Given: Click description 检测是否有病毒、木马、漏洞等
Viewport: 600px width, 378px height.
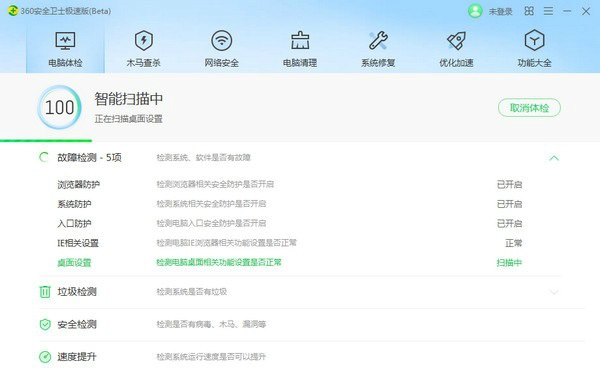Looking at the screenshot, I should click(x=211, y=324).
